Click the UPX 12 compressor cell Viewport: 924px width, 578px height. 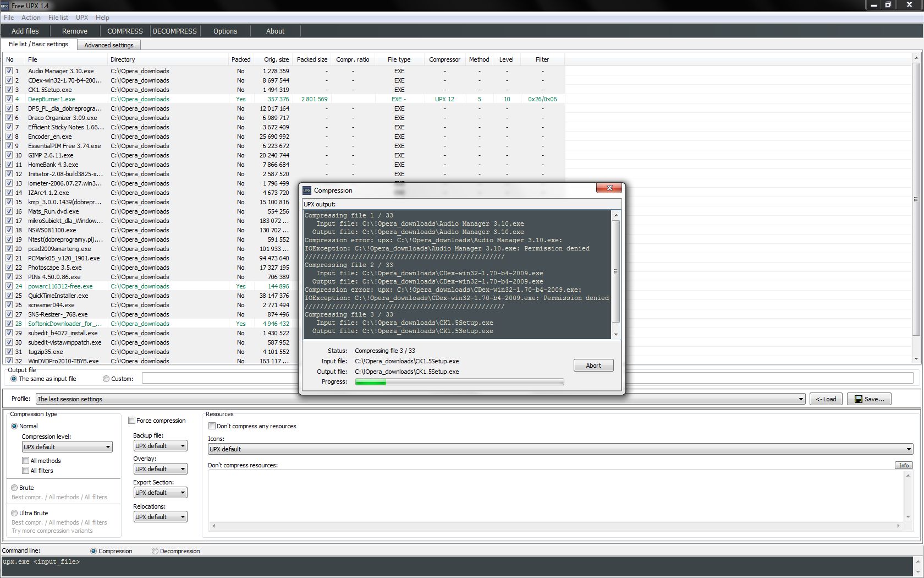444,99
